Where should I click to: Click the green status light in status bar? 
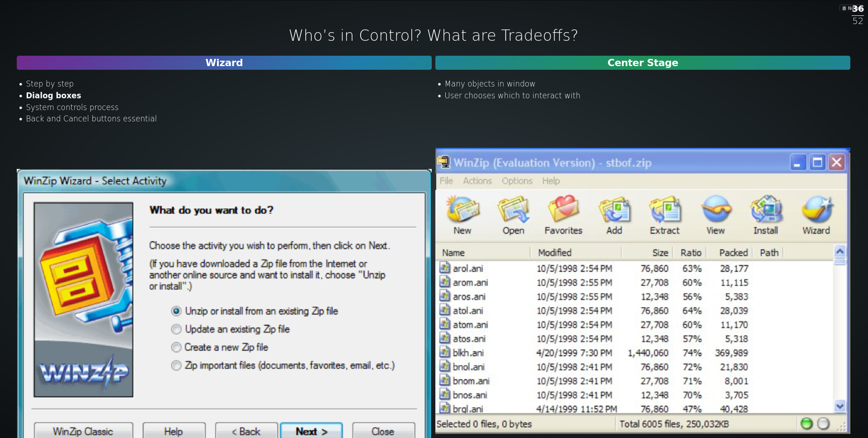click(x=806, y=424)
